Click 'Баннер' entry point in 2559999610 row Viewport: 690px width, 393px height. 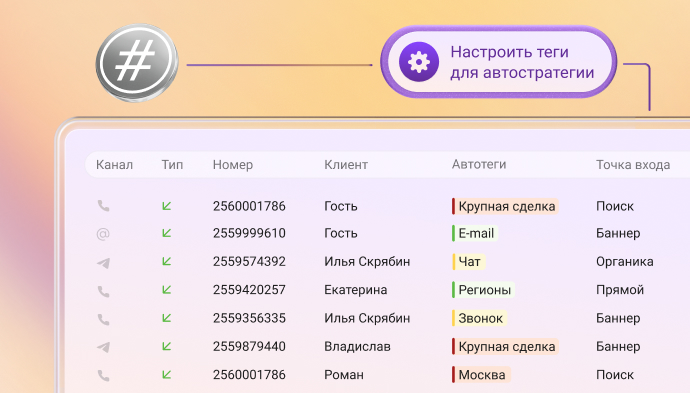click(x=618, y=233)
